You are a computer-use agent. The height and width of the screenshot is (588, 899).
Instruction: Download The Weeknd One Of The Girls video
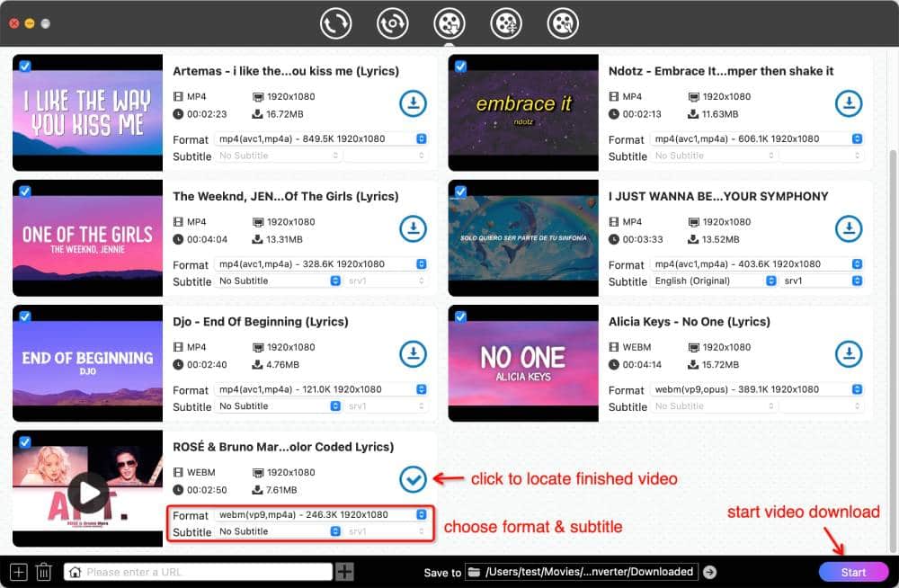pyautogui.click(x=413, y=228)
